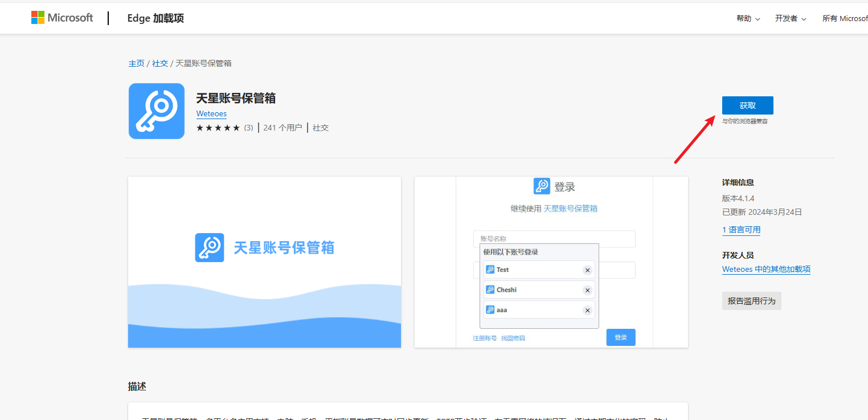Image resolution: width=868 pixels, height=420 pixels.
Task: Click the 天星账号保管箱 extension icon
Action: coord(157,111)
